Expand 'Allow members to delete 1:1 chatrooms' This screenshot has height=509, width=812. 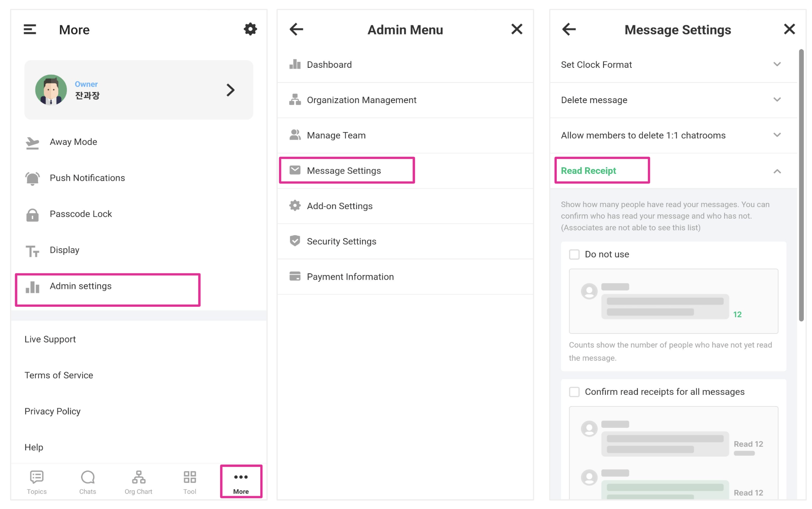tap(777, 135)
